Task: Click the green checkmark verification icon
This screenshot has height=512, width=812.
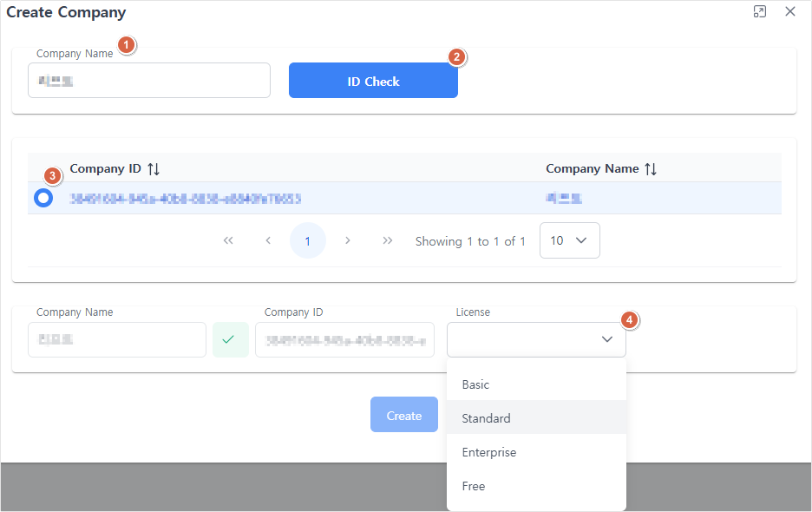Action: tap(231, 340)
